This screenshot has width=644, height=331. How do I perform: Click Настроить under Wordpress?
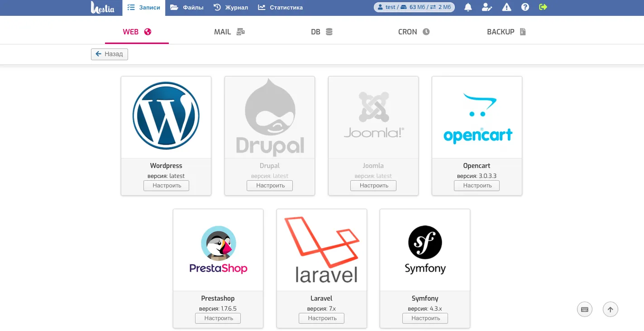pyautogui.click(x=166, y=185)
